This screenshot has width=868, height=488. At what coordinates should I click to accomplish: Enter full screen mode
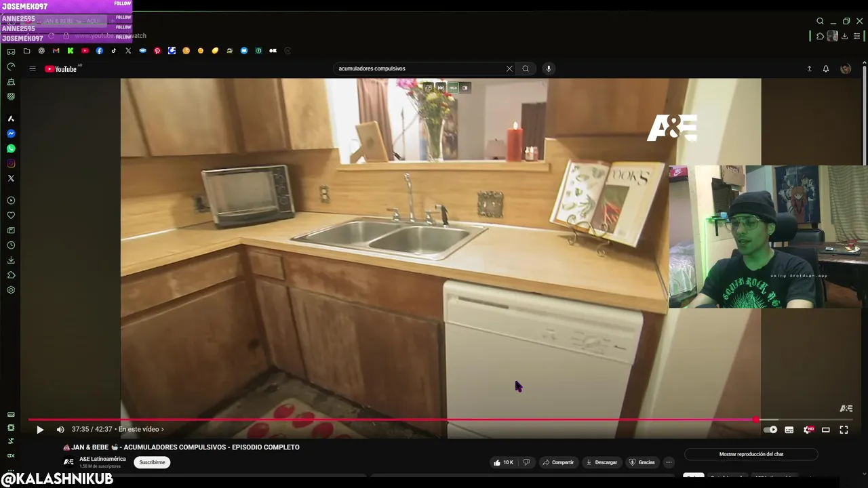(844, 430)
